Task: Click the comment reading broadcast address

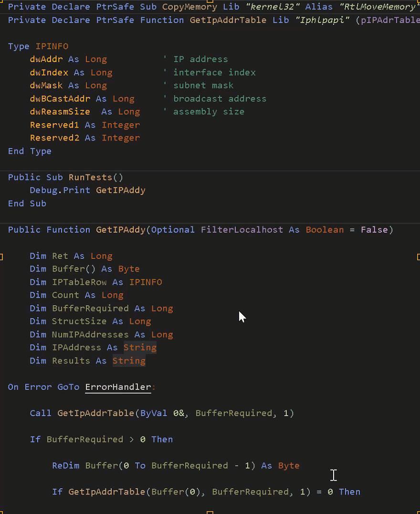Action: pyautogui.click(x=220, y=98)
